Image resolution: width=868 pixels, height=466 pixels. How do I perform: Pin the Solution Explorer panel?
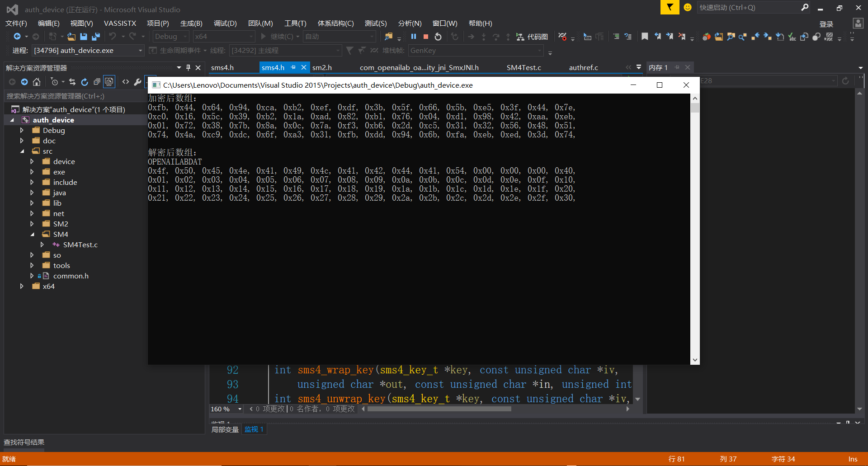pos(188,67)
